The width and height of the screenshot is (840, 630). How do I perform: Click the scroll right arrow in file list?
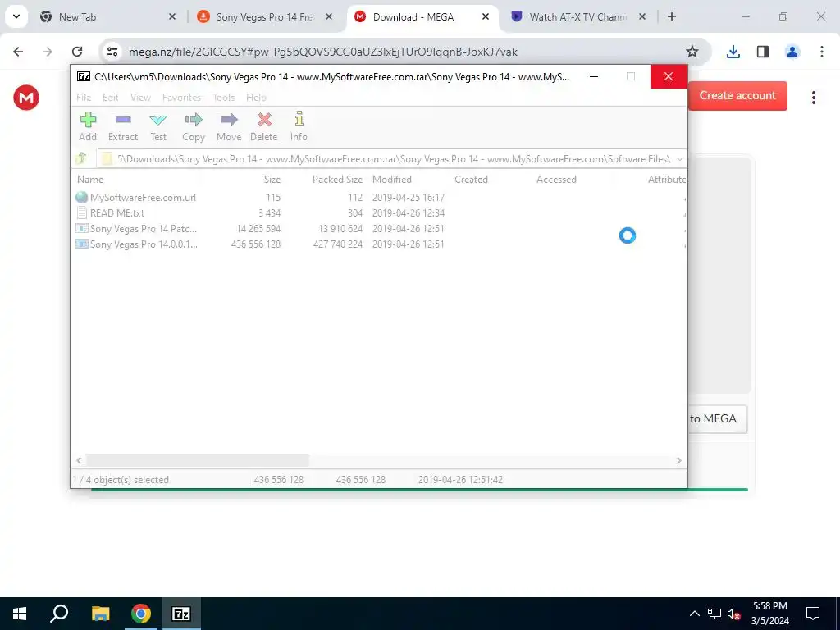[x=678, y=460]
